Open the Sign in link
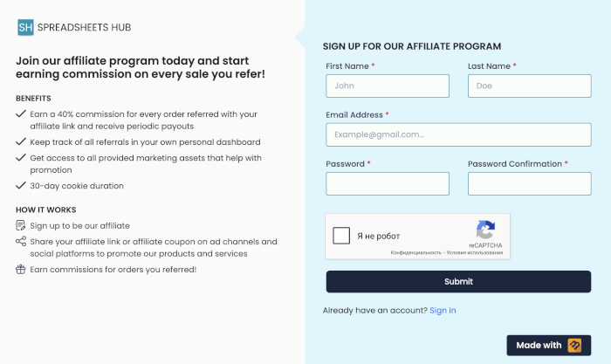Image resolution: width=611 pixels, height=364 pixels. (x=443, y=310)
